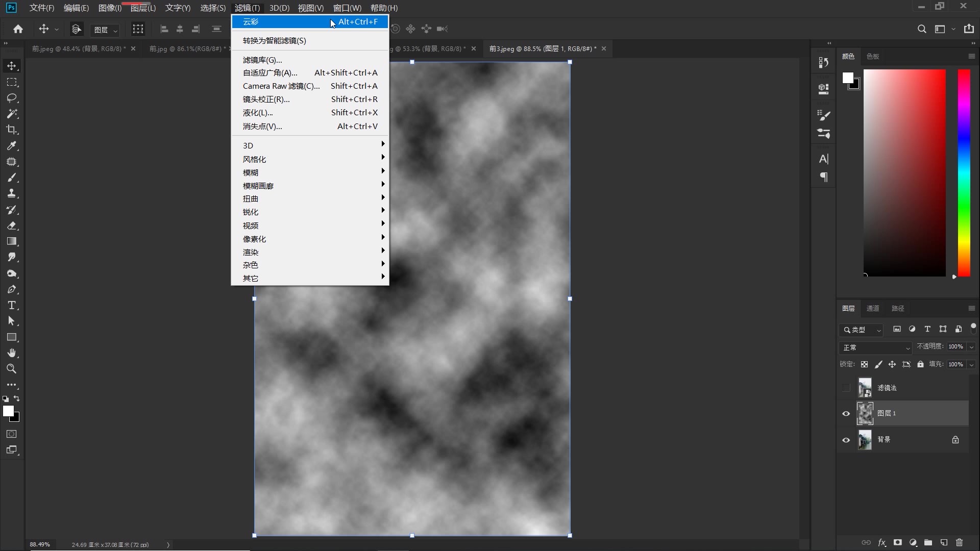Viewport: 980px width, 551px height.
Task: Select the Pen tool
Action: click(x=12, y=289)
